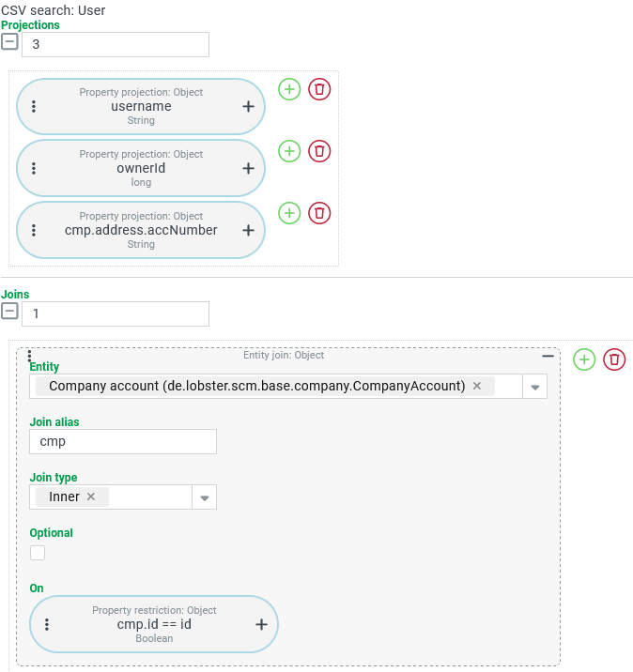Toggle the Optional checkbox
The width and height of the screenshot is (633, 672).
(38, 553)
